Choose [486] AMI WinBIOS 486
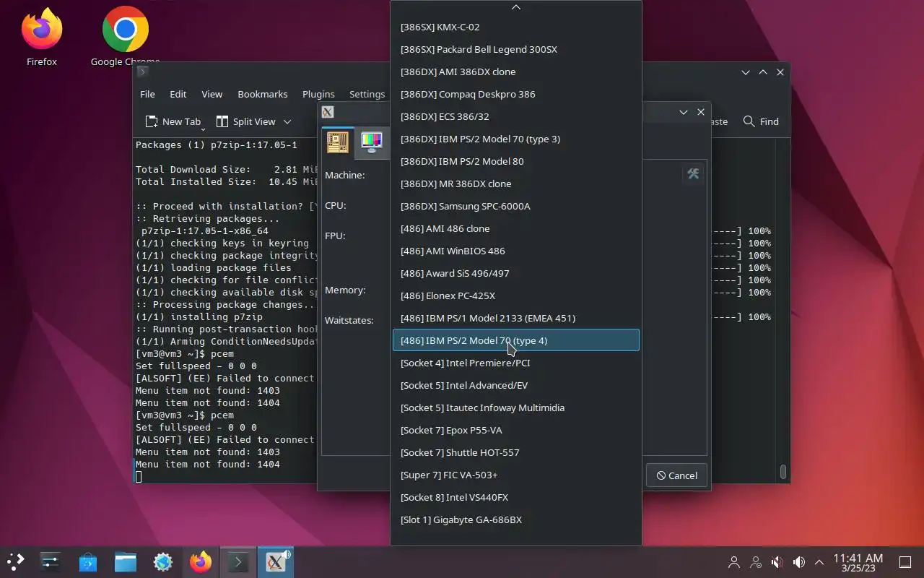Image resolution: width=924 pixels, height=578 pixels. pos(515,251)
